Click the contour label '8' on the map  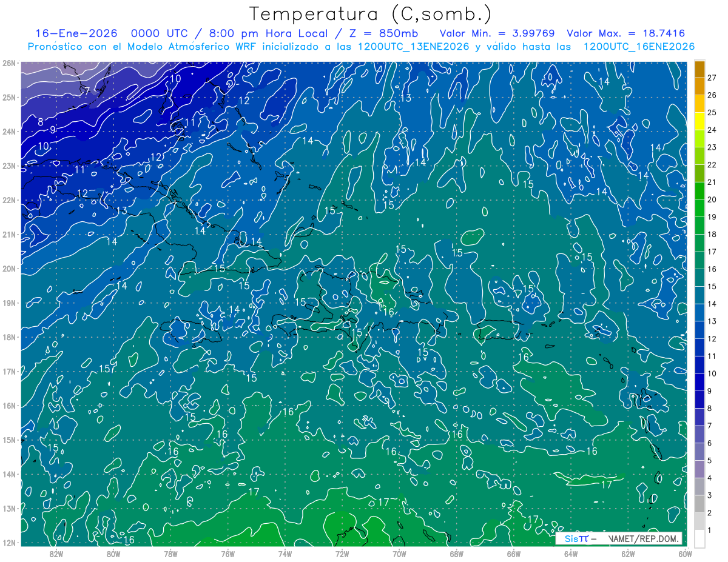pyautogui.click(x=41, y=122)
